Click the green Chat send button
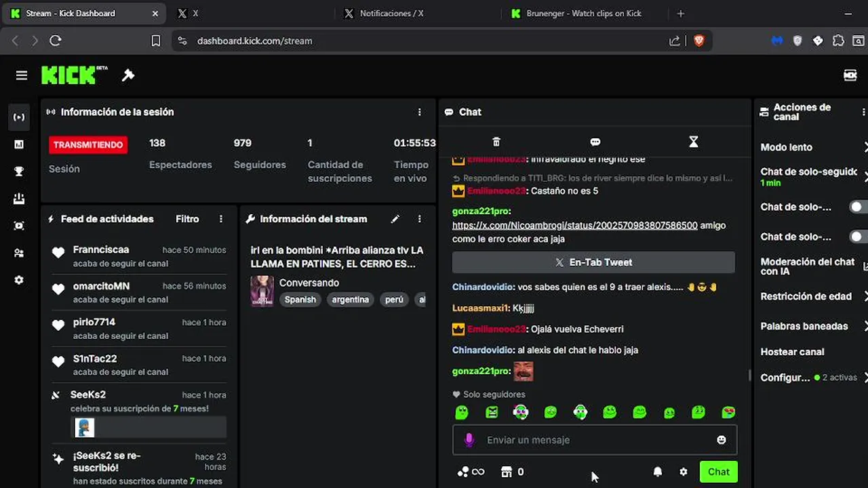Screen dimensions: 868x488 click(719, 472)
